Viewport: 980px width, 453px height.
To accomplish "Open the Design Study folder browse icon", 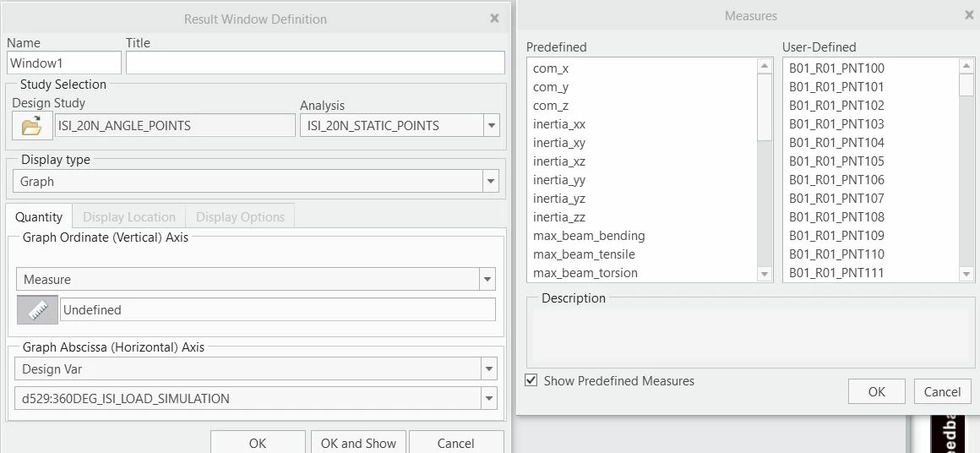I will (31, 126).
